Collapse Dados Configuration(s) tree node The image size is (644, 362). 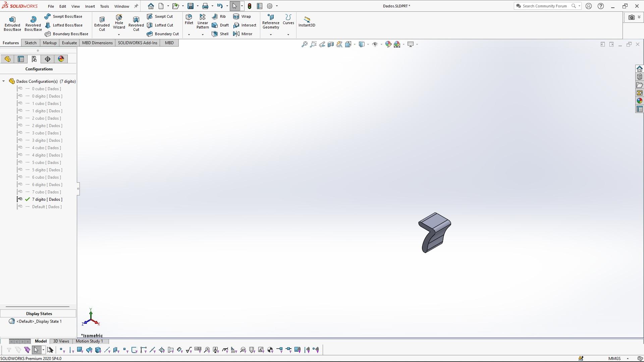tap(4, 81)
